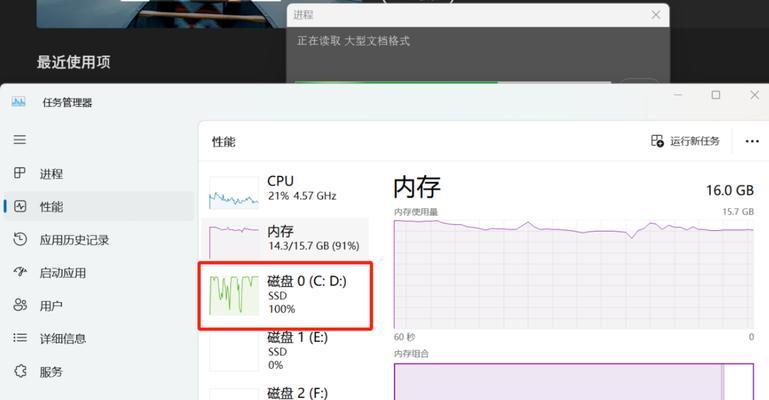Image resolution: width=769 pixels, height=400 pixels.
Task: Click the large 内存 heading
Action: pyautogui.click(x=417, y=187)
